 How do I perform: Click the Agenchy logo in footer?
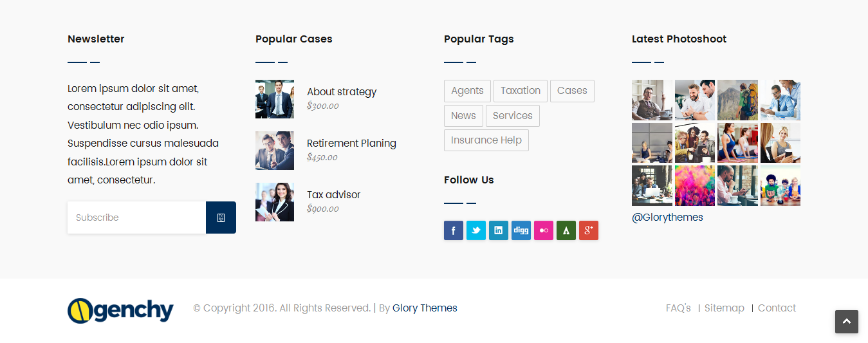pos(120,310)
